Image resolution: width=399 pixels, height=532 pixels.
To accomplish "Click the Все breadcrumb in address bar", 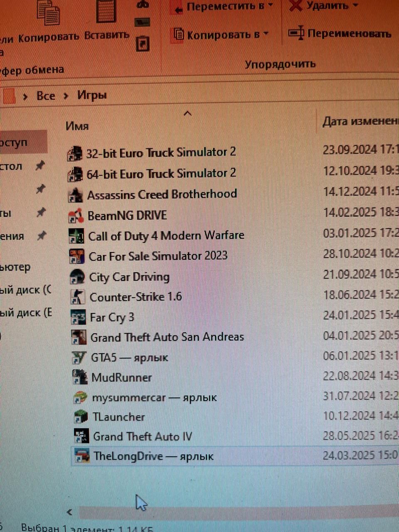I will tap(46, 96).
